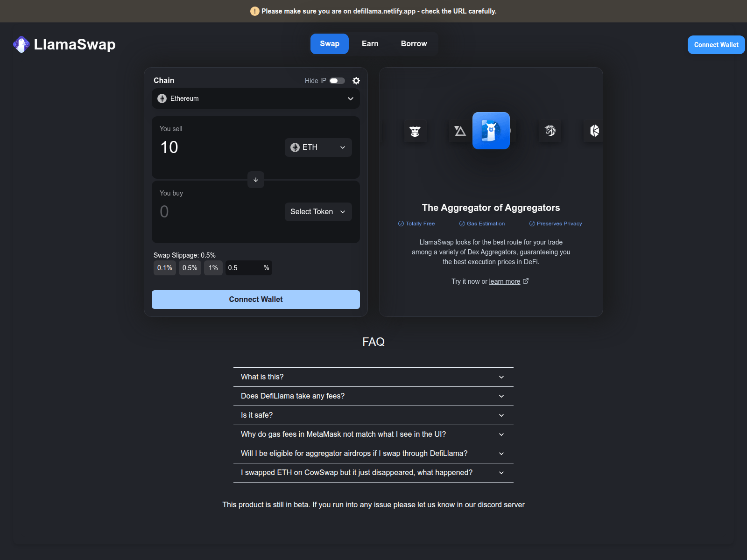Expand 'Does DefiLlama take any fees?' FAQ

pyautogui.click(x=373, y=396)
